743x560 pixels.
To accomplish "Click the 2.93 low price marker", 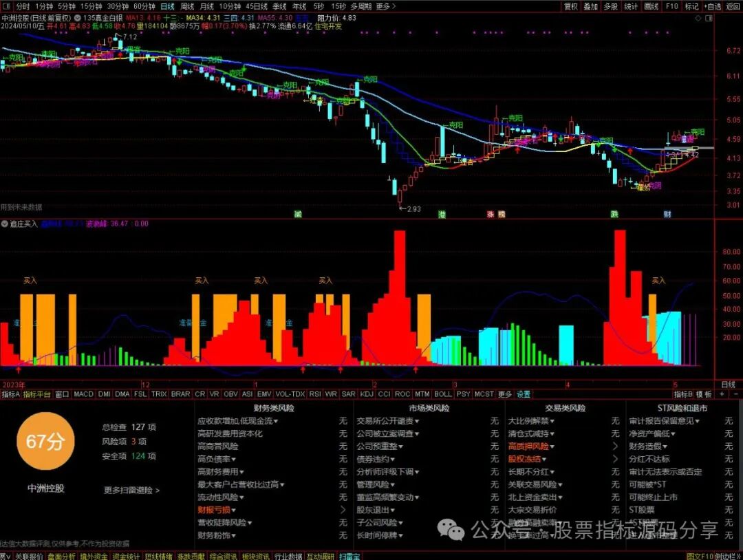I will 409,208.
